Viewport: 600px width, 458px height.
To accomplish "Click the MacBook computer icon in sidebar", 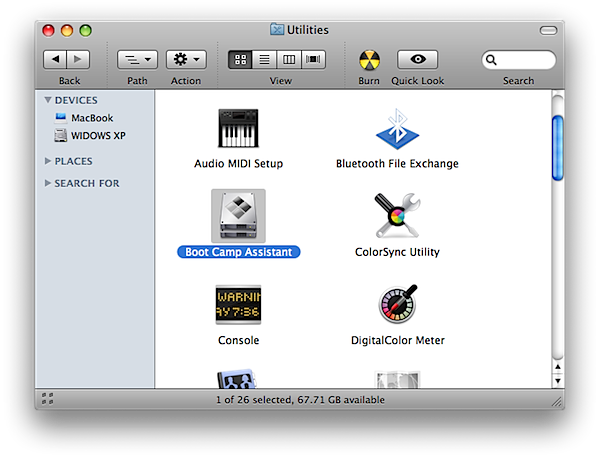I will [60, 117].
